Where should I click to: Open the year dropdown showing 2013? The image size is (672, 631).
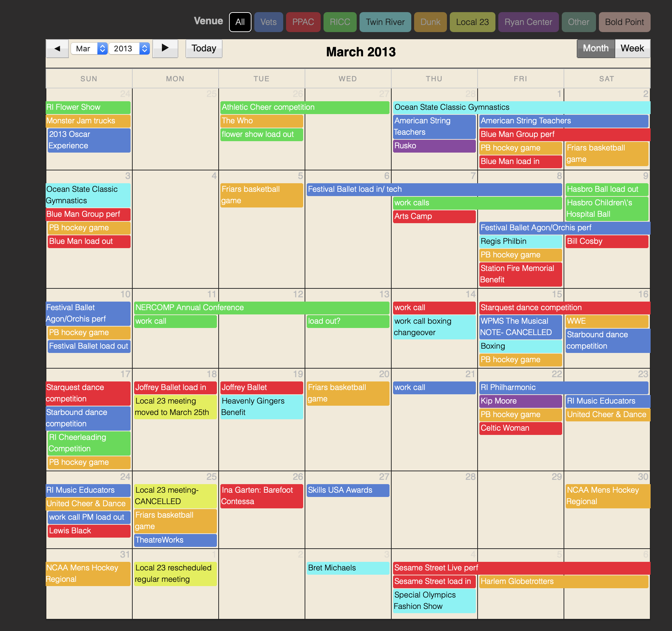pos(129,48)
